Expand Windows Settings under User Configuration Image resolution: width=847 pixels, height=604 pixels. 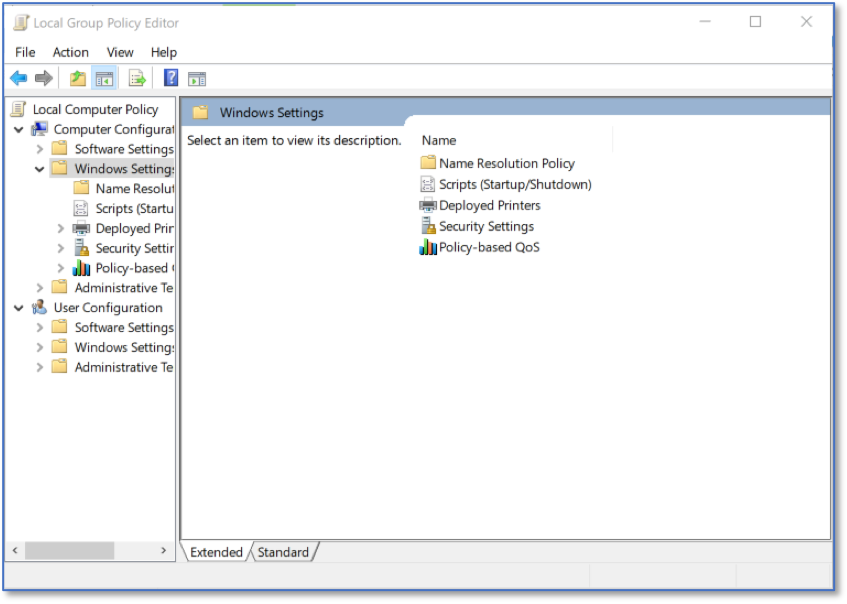coord(39,347)
